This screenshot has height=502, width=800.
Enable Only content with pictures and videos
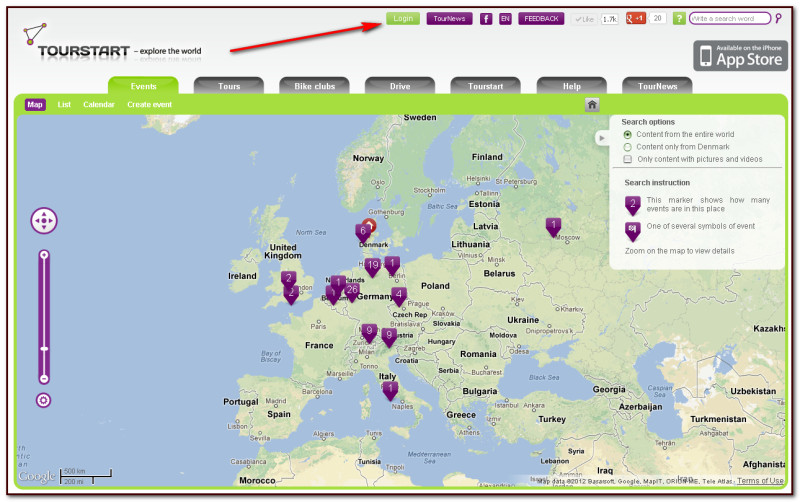(628, 159)
